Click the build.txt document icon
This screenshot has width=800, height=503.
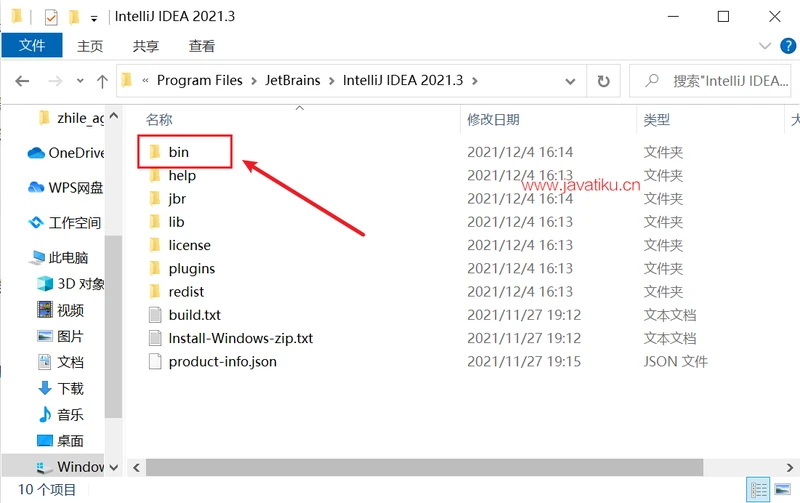[155, 315]
